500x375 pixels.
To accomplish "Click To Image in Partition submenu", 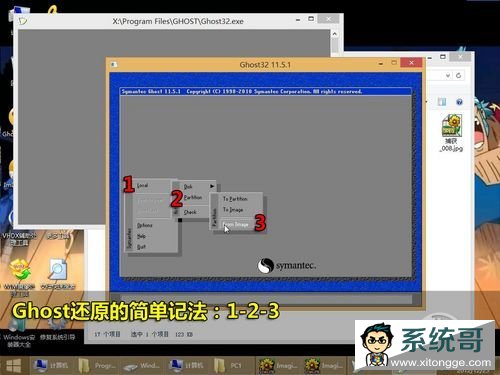I will 233,210.
